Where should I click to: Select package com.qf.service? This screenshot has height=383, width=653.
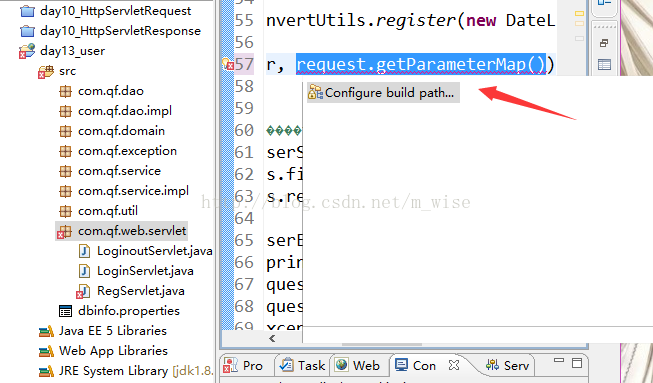click(x=119, y=171)
